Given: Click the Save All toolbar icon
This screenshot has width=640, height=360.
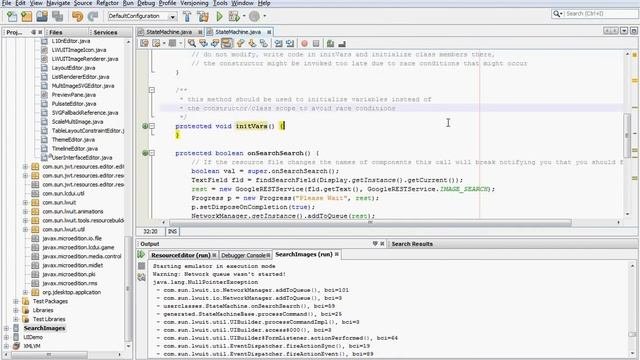Looking at the screenshot, I should coord(58,16).
